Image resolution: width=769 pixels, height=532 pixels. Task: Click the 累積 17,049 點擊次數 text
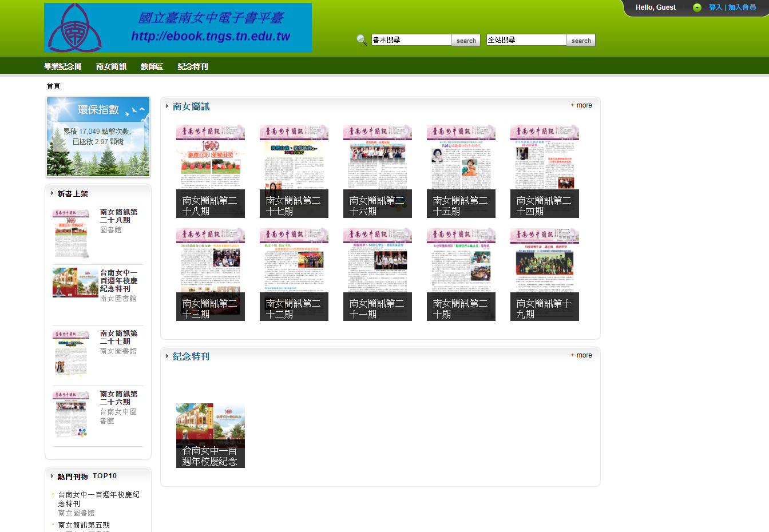tap(97, 132)
